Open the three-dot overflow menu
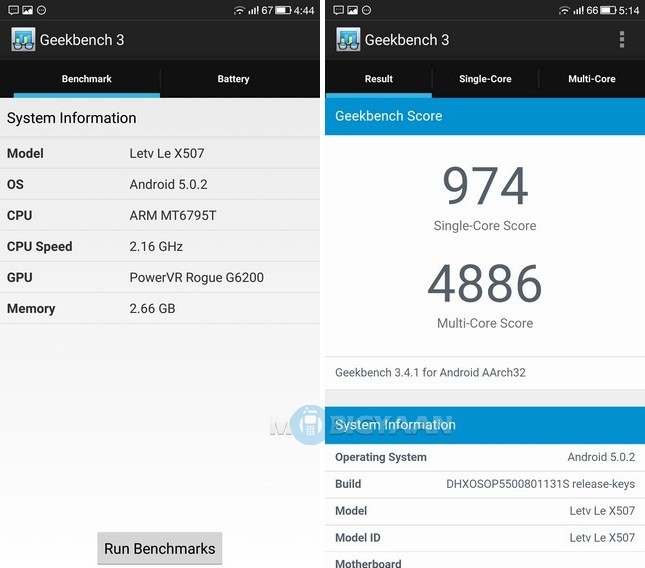The image size is (645, 568). click(622, 39)
